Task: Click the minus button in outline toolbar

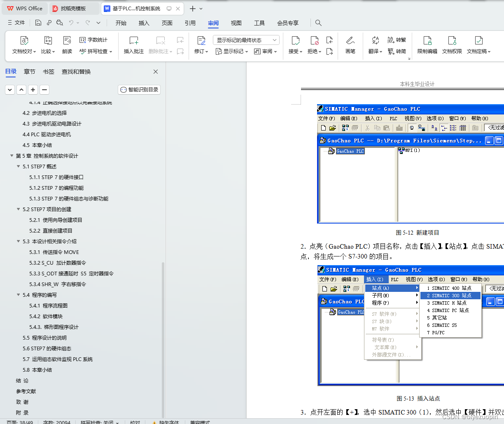Action: [x=44, y=89]
